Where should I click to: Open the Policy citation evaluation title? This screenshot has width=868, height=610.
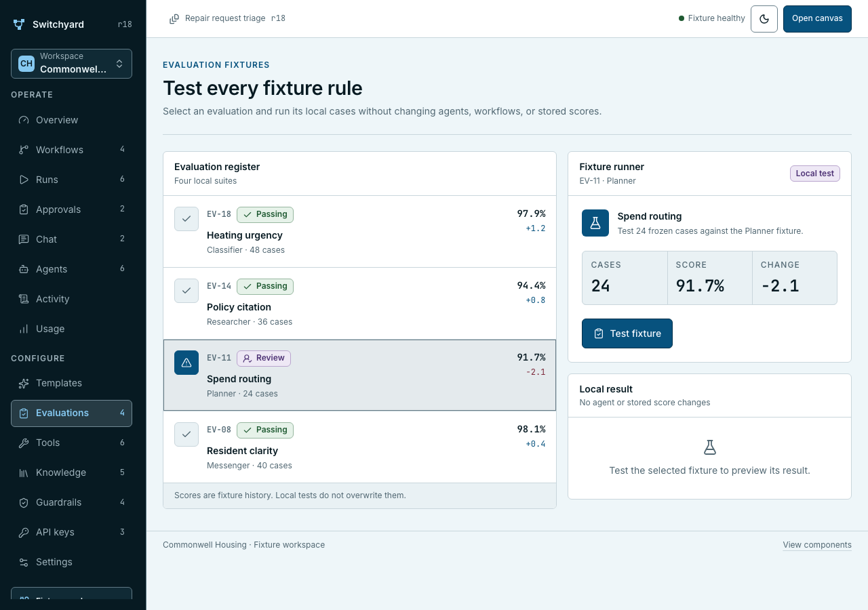[x=239, y=307]
